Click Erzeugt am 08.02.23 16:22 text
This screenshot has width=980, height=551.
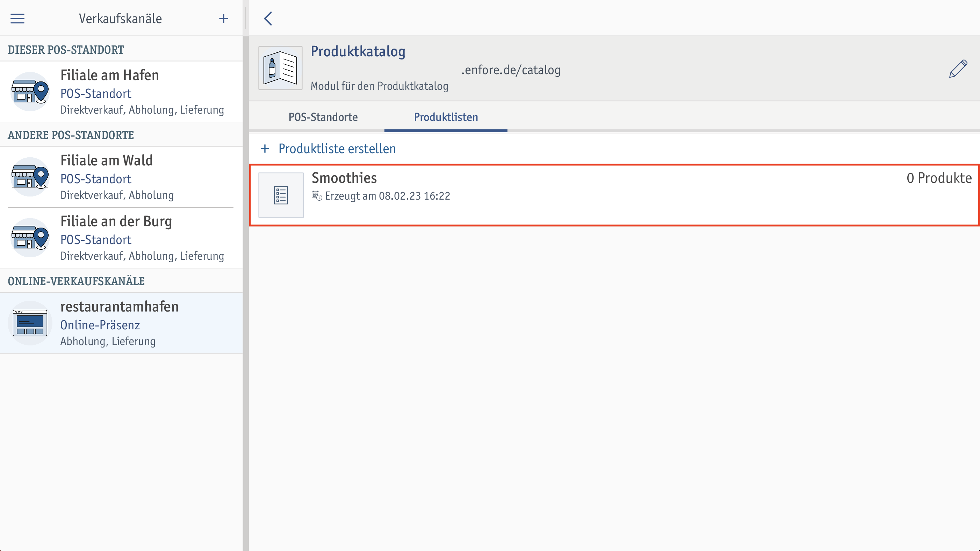click(x=388, y=195)
